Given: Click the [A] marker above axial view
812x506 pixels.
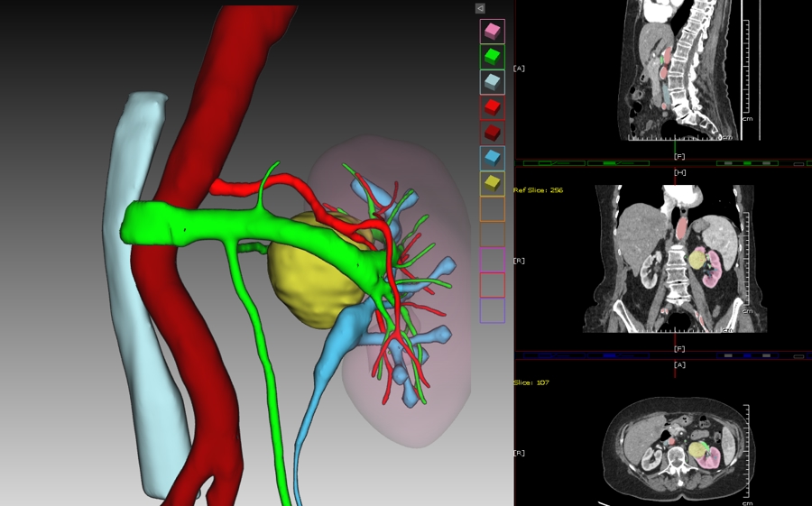Looking at the screenshot, I should pyautogui.click(x=680, y=364).
